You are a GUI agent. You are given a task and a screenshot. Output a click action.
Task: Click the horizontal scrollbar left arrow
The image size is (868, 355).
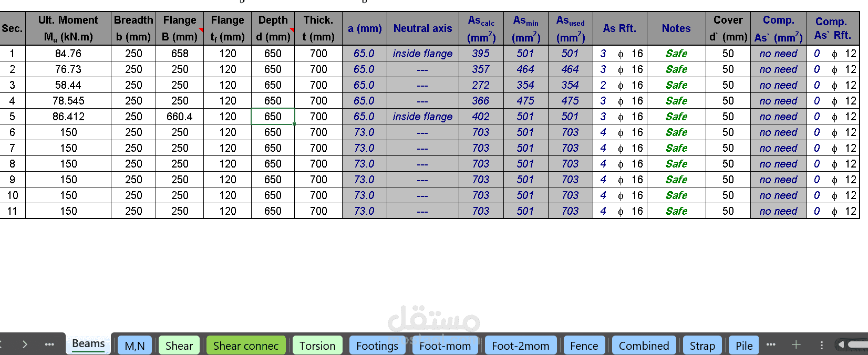pyautogui.click(x=841, y=344)
